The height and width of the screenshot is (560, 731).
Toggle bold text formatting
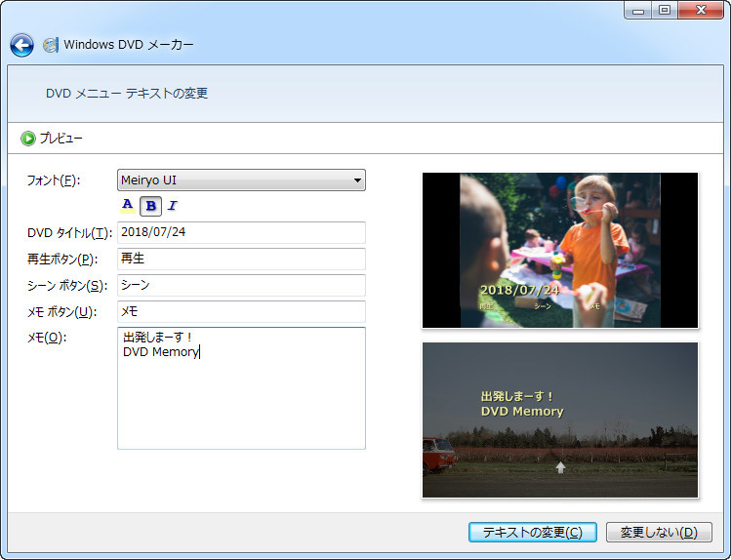tap(150, 206)
